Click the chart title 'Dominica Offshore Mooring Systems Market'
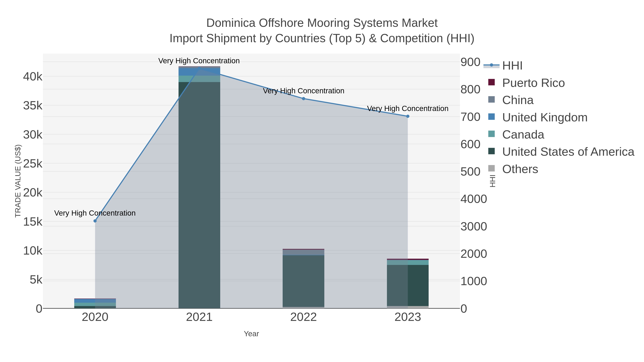 [x=322, y=23]
